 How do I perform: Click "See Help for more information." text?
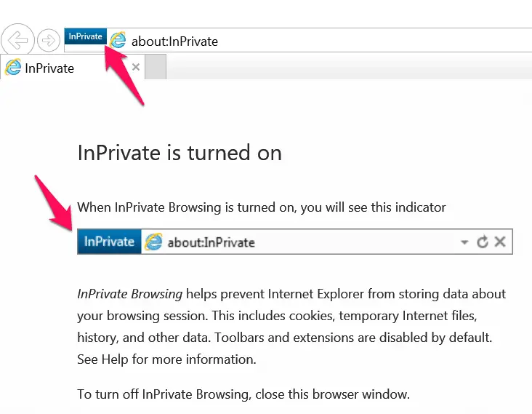click(166, 359)
